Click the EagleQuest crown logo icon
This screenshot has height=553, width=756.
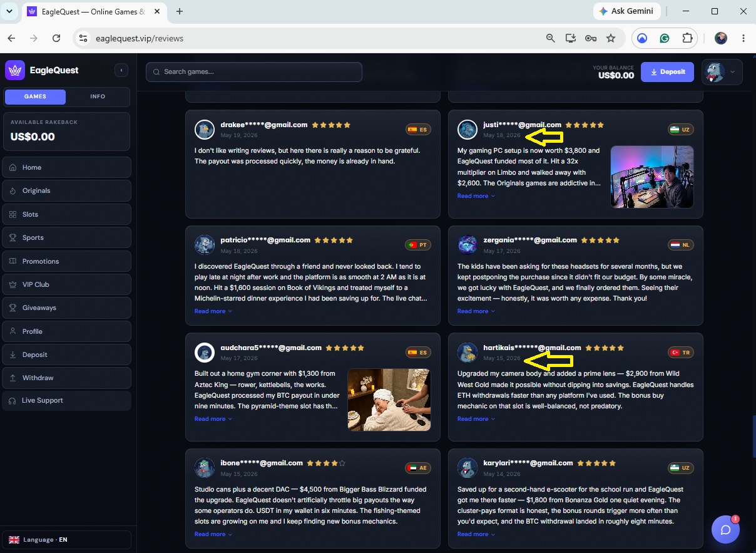15,70
